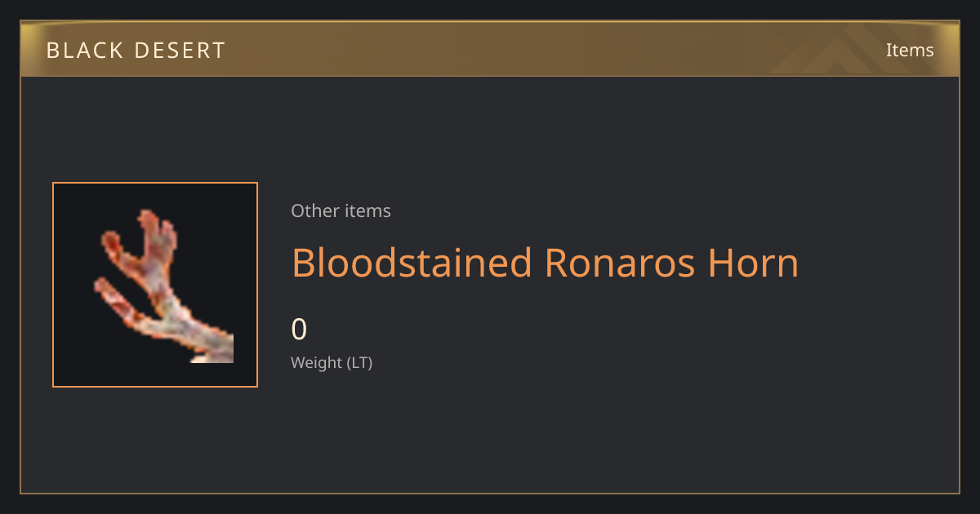The width and height of the screenshot is (980, 514).
Task: Click the dark empty area below Weight (LT)
Action: (x=490, y=432)
